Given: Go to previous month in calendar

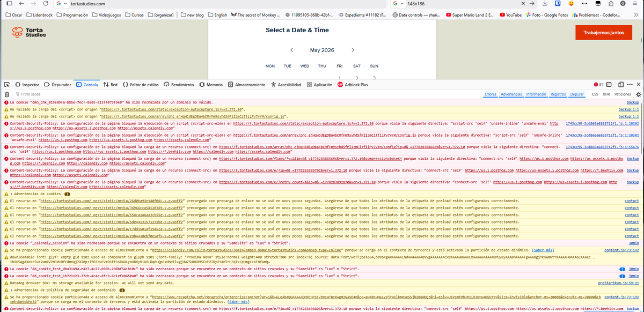Looking at the screenshot, I should coord(291,50).
